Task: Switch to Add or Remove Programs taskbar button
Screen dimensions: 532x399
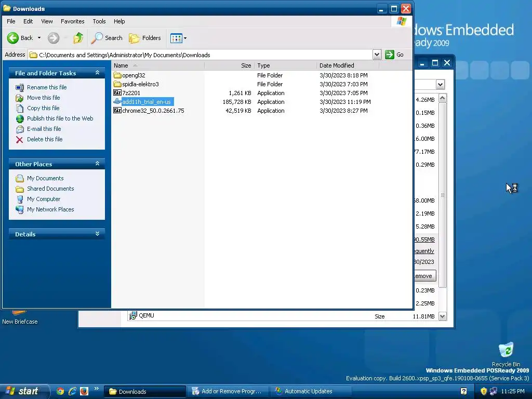Action: coord(228,391)
